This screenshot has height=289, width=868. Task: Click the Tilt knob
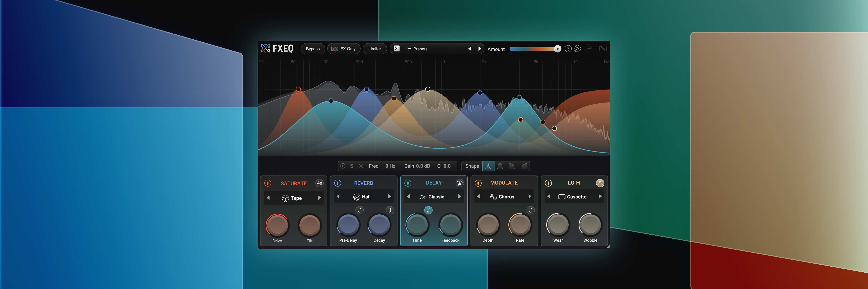pyautogui.click(x=310, y=225)
